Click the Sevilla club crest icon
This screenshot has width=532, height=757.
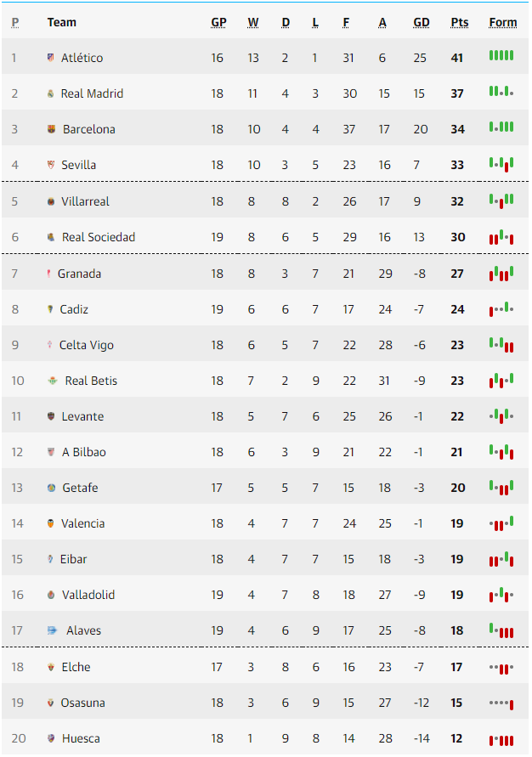(51, 165)
